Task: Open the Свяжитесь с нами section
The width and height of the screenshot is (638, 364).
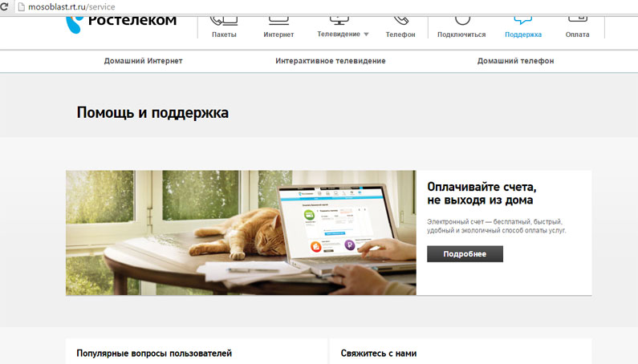Action: tap(378, 353)
